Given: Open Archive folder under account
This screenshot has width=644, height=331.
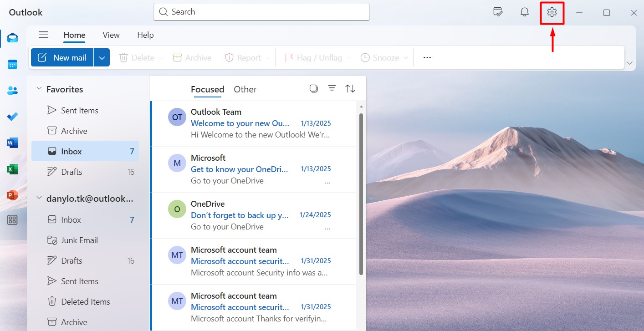Looking at the screenshot, I should pyautogui.click(x=85, y=322).
